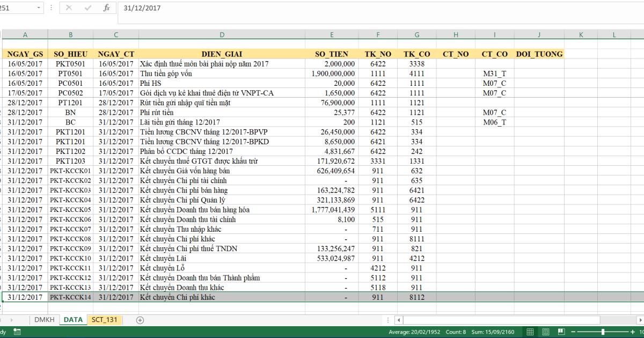Screen dimensions: 644x338
Task: Click the Zoom In plus icon
Action: click(x=633, y=331)
